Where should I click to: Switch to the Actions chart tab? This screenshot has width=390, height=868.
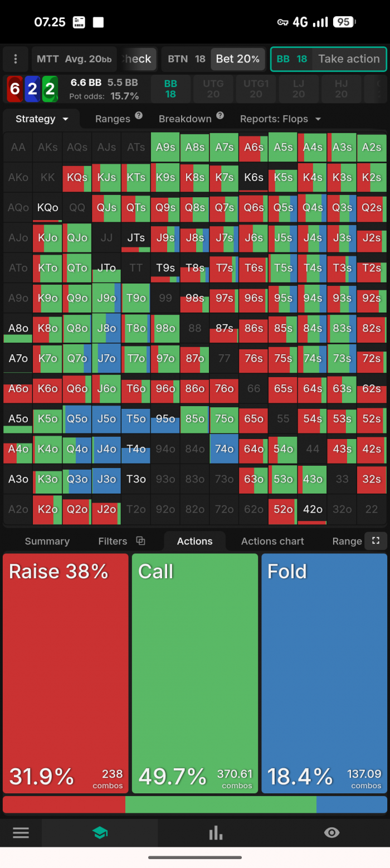[x=272, y=541]
